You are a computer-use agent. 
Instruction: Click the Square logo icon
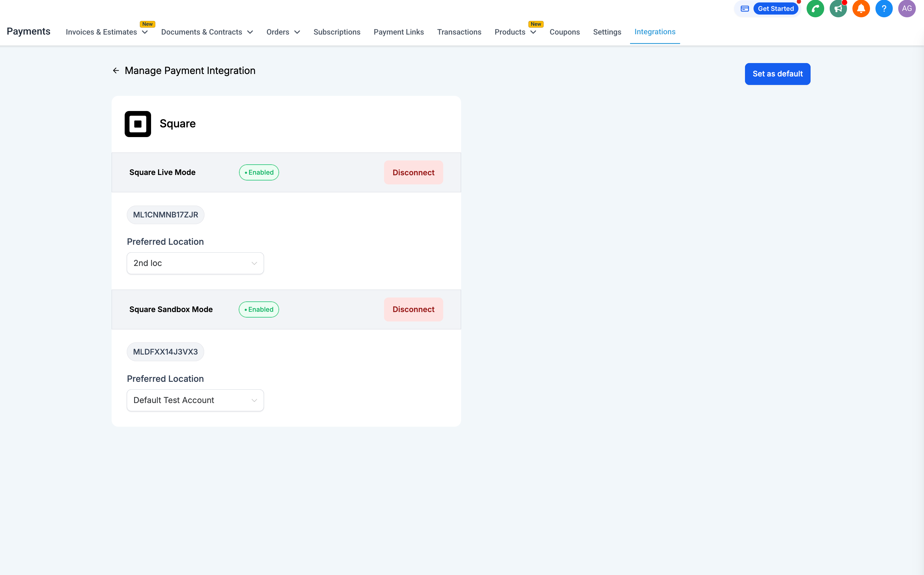point(138,124)
